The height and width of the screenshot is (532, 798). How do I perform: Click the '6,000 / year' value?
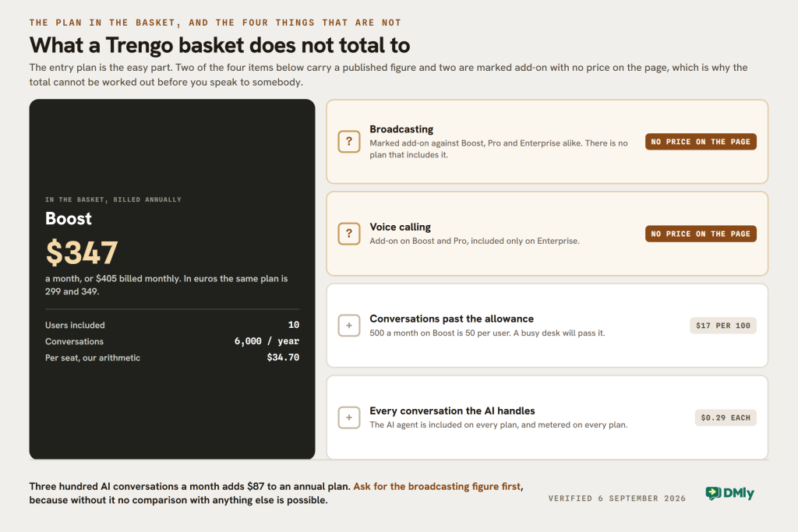click(x=267, y=341)
